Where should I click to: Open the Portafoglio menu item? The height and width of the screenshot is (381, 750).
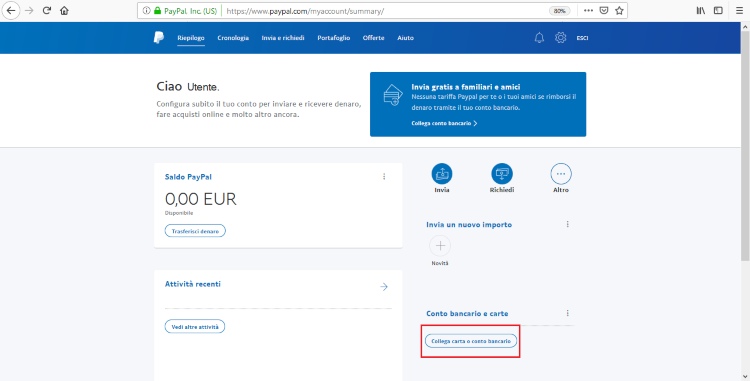334,38
